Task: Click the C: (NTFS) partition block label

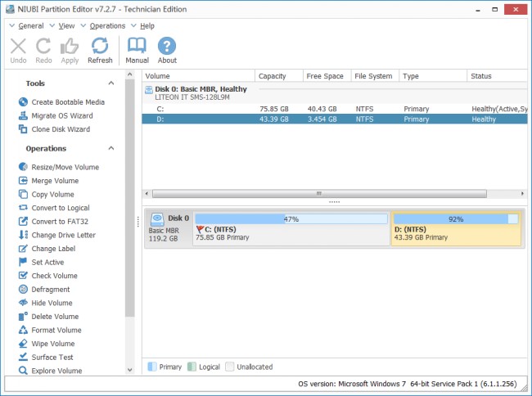Action: point(220,229)
